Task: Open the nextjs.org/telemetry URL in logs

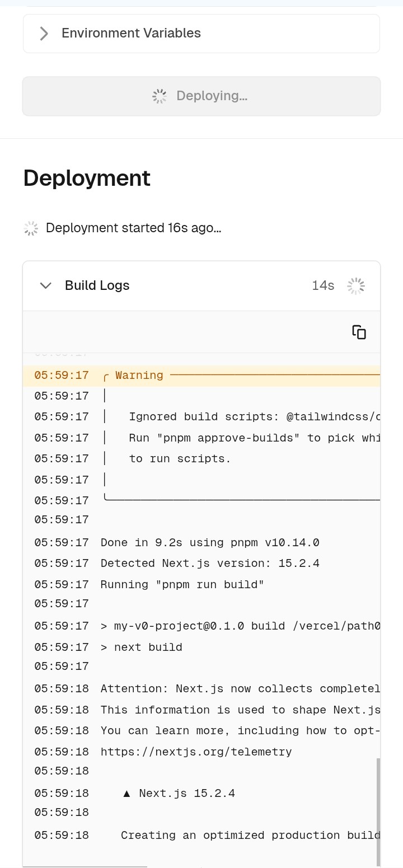Action: click(196, 752)
